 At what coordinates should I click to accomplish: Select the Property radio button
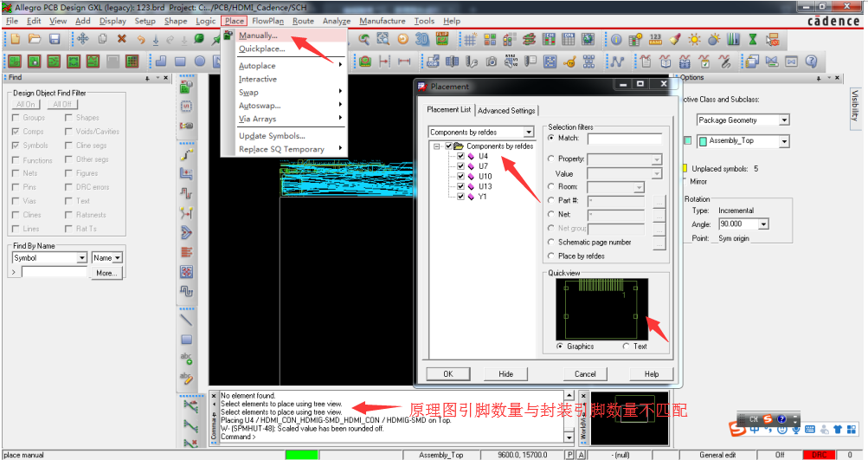tap(550, 159)
